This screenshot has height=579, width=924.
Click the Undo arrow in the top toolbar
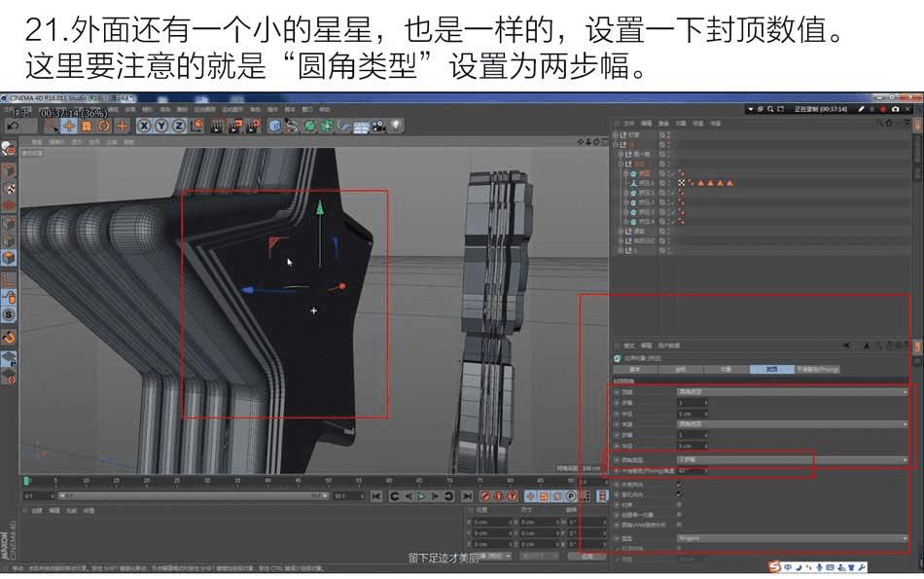pos(13,126)
